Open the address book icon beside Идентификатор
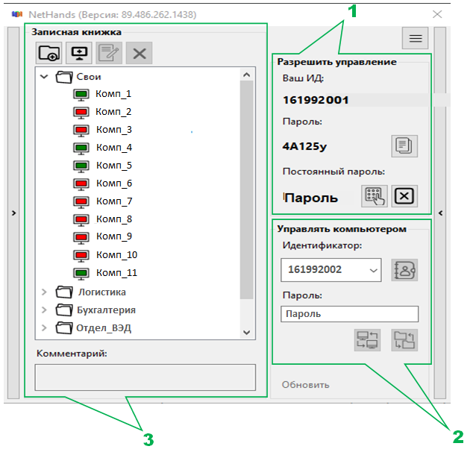This screenshot has width=476, height=455. 404,269
